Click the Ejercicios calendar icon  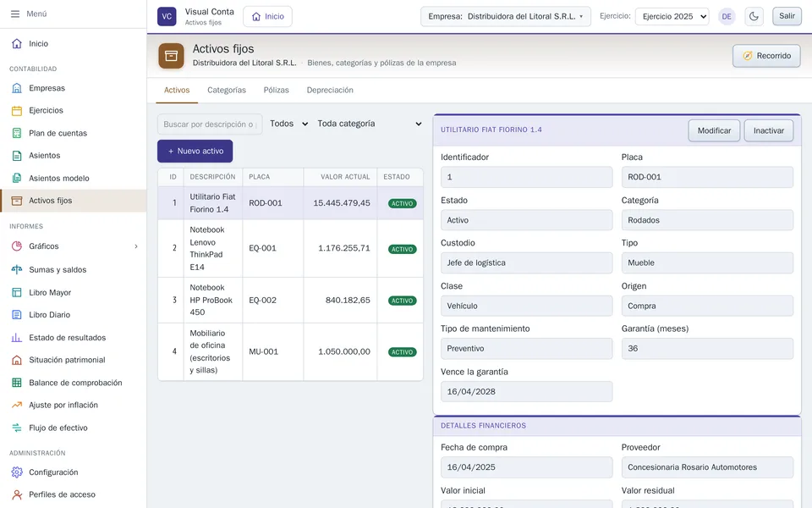click(x=17, y=110)
